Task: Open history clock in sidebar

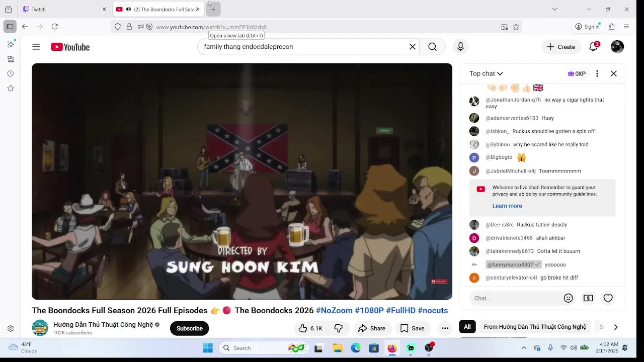Action: (11, 73)
